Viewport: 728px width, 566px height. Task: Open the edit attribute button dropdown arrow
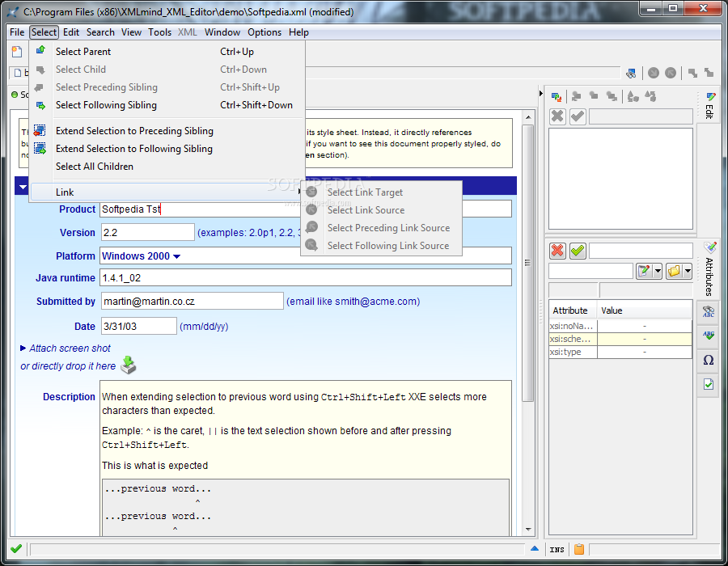[x=657, y=271]
